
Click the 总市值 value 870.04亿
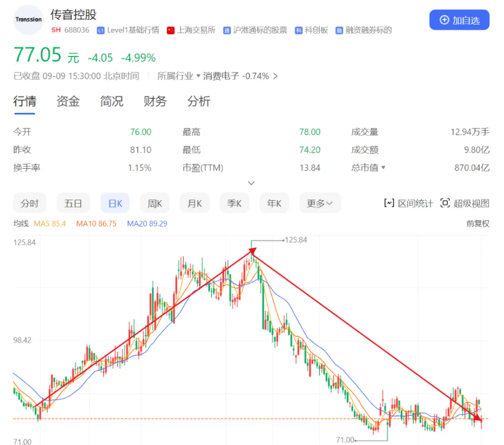(472, 168)
